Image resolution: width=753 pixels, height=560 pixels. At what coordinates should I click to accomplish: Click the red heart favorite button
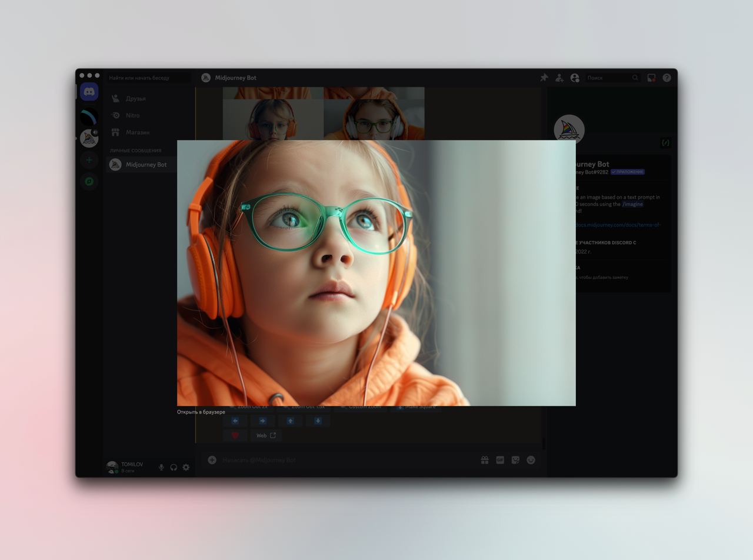[x=235, y=435]
